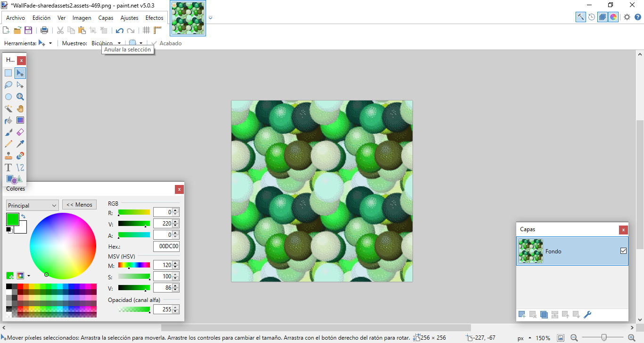
Task: Click the "<< Menos" button
Action: click(x=79, y=205)
